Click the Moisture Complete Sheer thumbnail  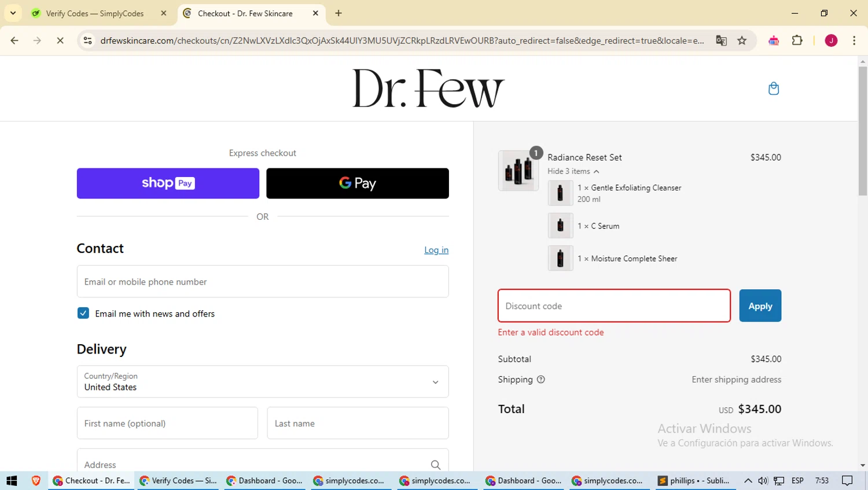click(560, 258)
